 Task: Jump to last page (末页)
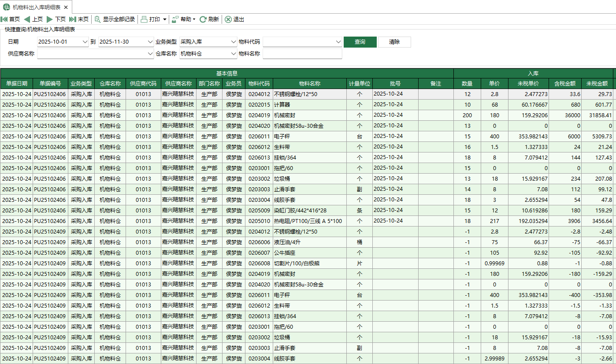[79, 19]
